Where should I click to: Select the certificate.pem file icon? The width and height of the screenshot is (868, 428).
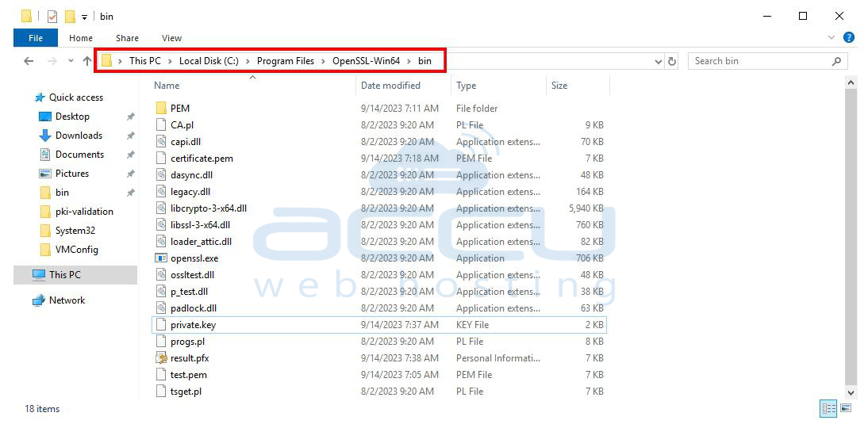[x=161, y=159]
